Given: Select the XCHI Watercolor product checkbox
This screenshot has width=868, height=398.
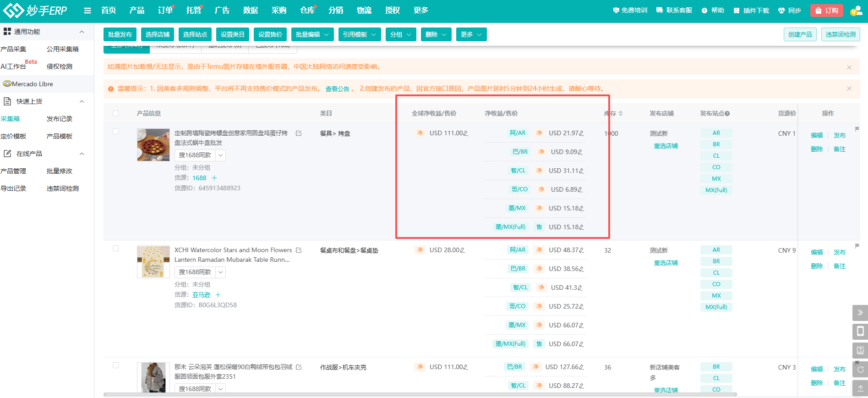Looking at the screenshot, I should (x=115, y=249).
